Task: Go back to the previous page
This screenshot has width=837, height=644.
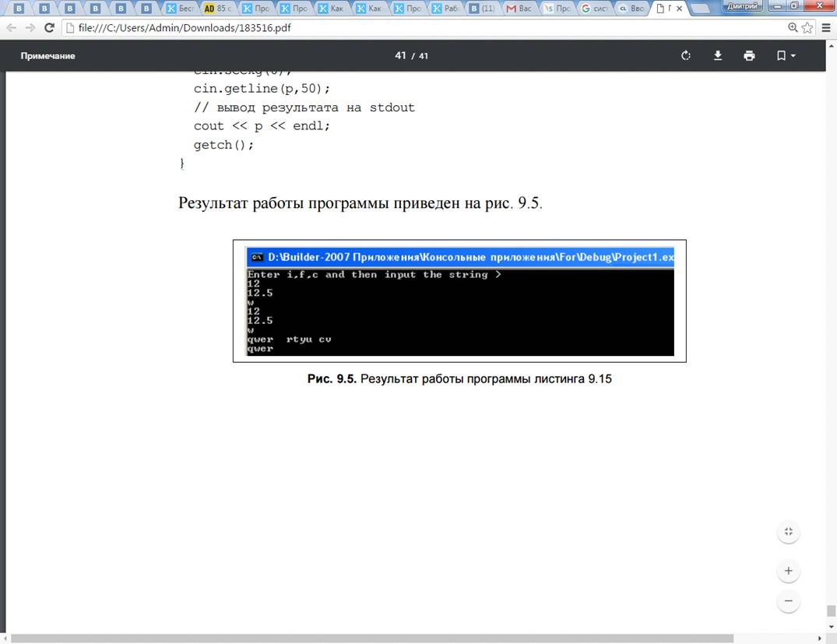Action: click(12, 27)
